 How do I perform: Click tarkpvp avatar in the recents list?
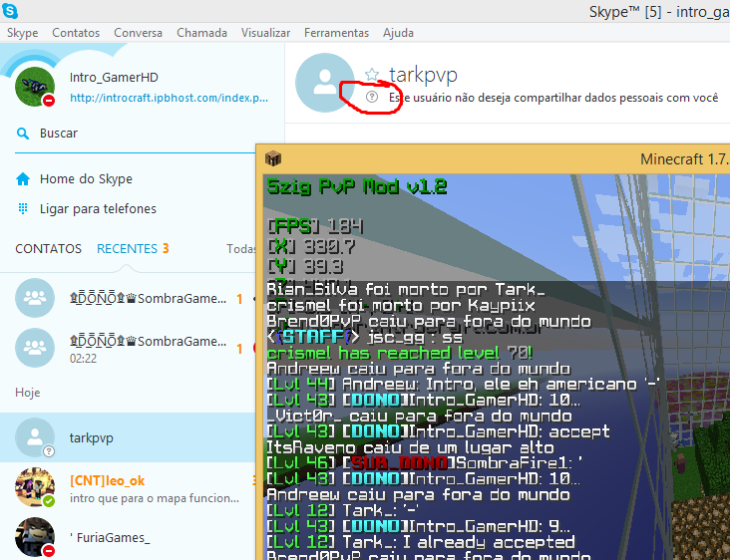tap(35, 437)
